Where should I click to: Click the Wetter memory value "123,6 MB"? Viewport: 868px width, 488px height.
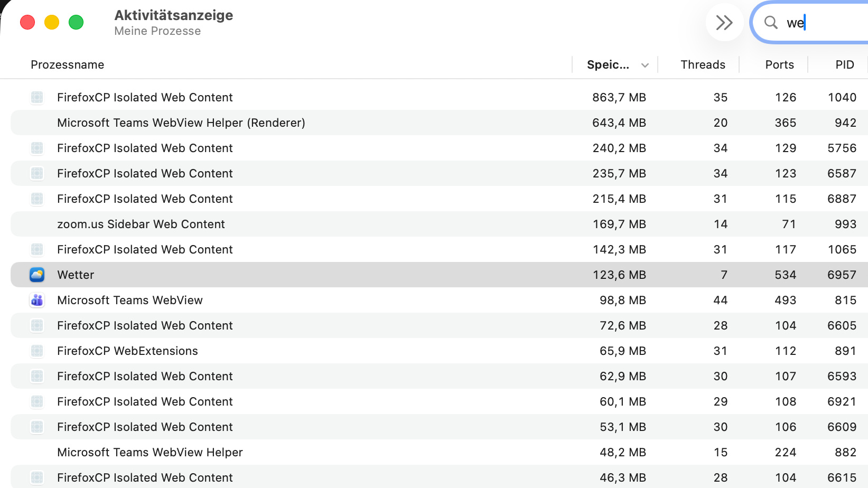pos(619,275)
